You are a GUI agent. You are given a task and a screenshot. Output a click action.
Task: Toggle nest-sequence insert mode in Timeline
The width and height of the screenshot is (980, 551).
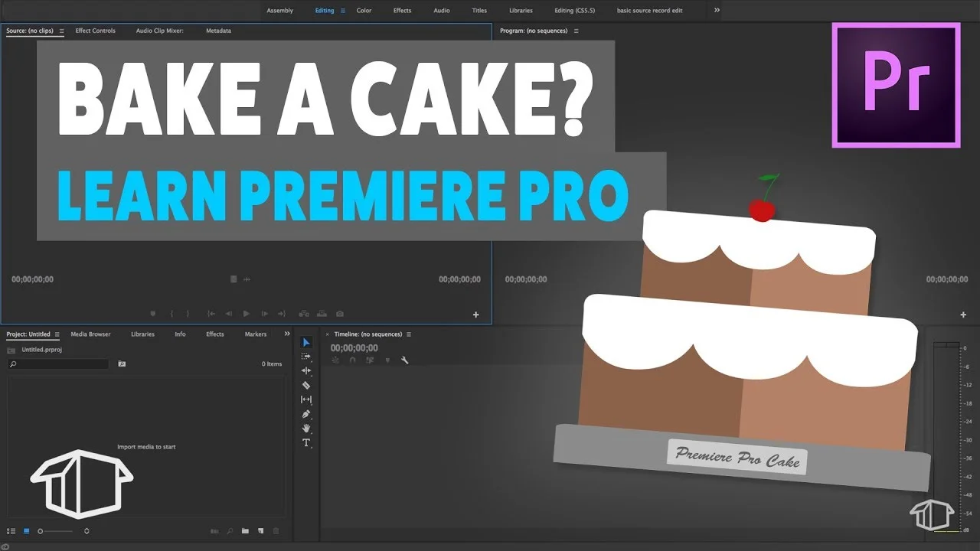[335, 360]
